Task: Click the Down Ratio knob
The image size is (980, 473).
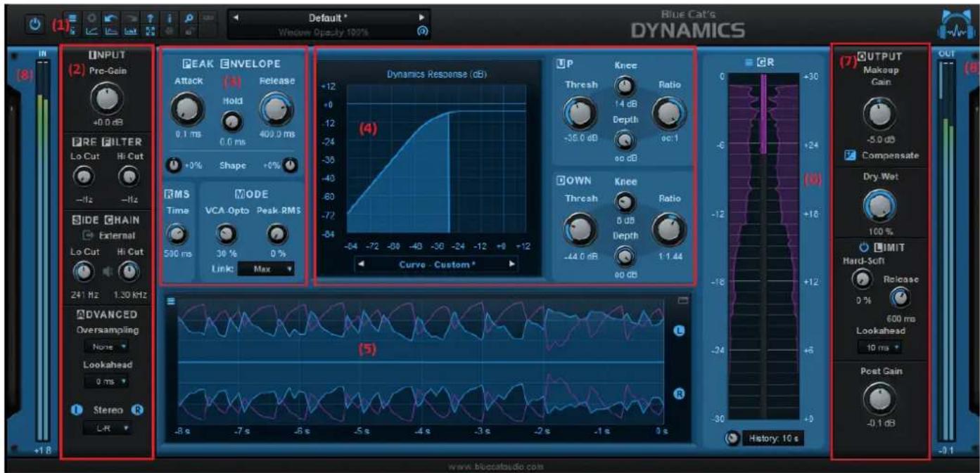Action: point(669,228)
